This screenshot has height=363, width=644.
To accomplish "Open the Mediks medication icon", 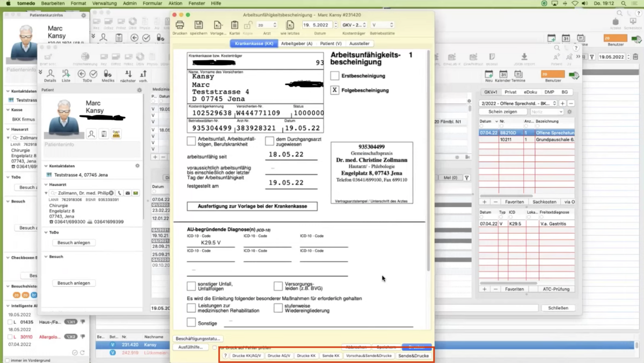I will pyautogui.click(x=108, y=74).
